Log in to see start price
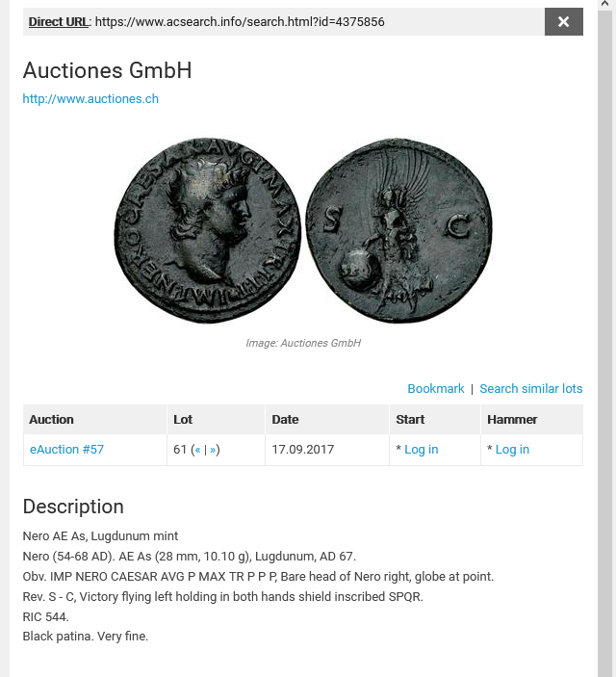The height and width of the screenshot is (677, 616). click(422, 450)
